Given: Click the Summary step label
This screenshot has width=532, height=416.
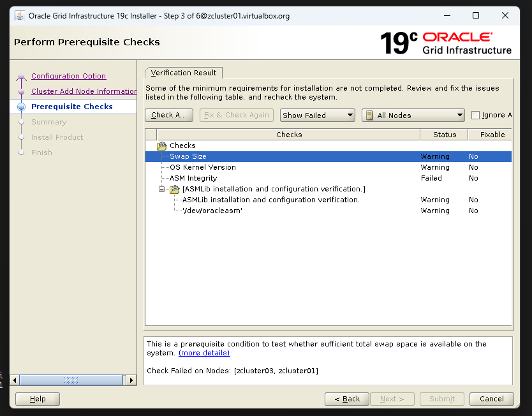Looking at the screenshot, I should pos(49,122).
